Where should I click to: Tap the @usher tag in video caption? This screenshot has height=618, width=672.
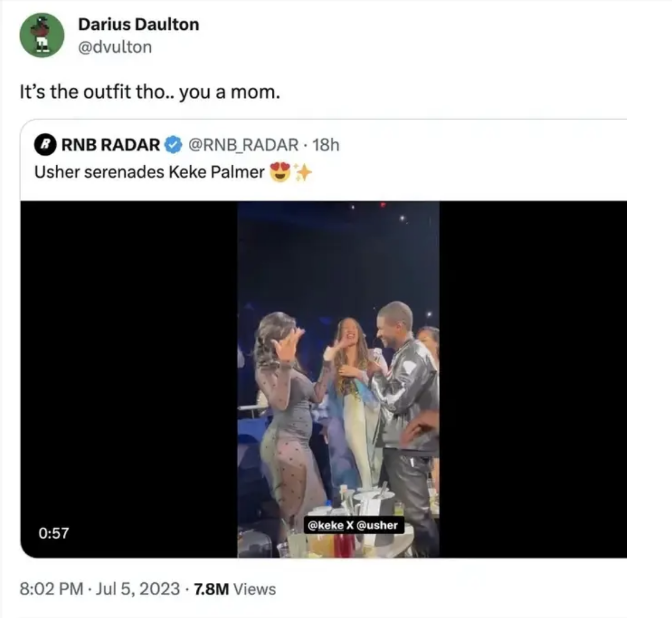pyautogui.click(x=378, y=525)
